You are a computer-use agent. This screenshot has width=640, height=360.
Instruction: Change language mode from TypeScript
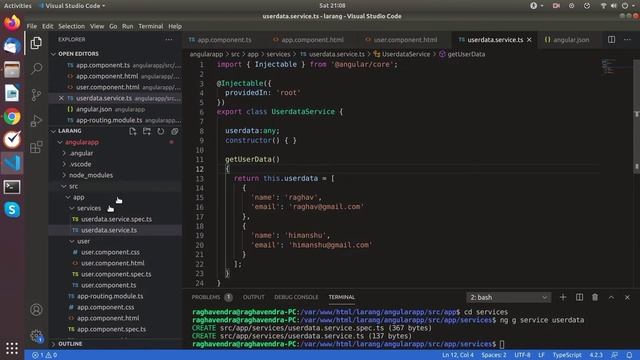pos(567,355)
